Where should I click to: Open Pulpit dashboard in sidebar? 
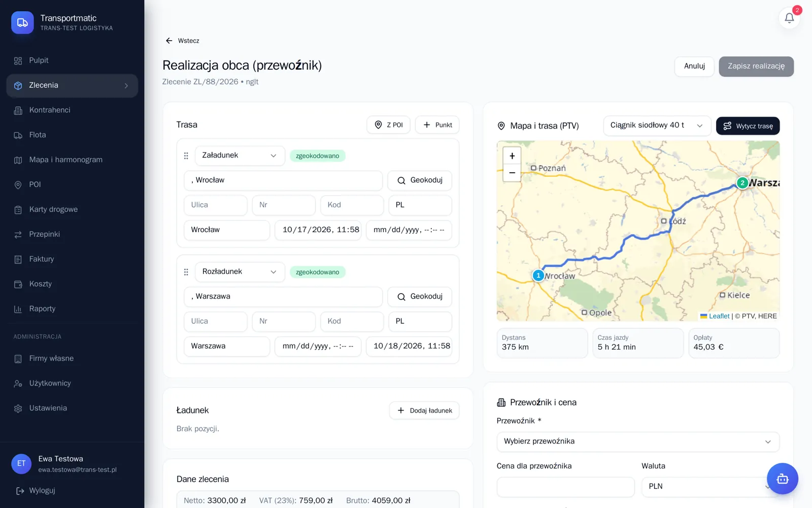point(72,60)
